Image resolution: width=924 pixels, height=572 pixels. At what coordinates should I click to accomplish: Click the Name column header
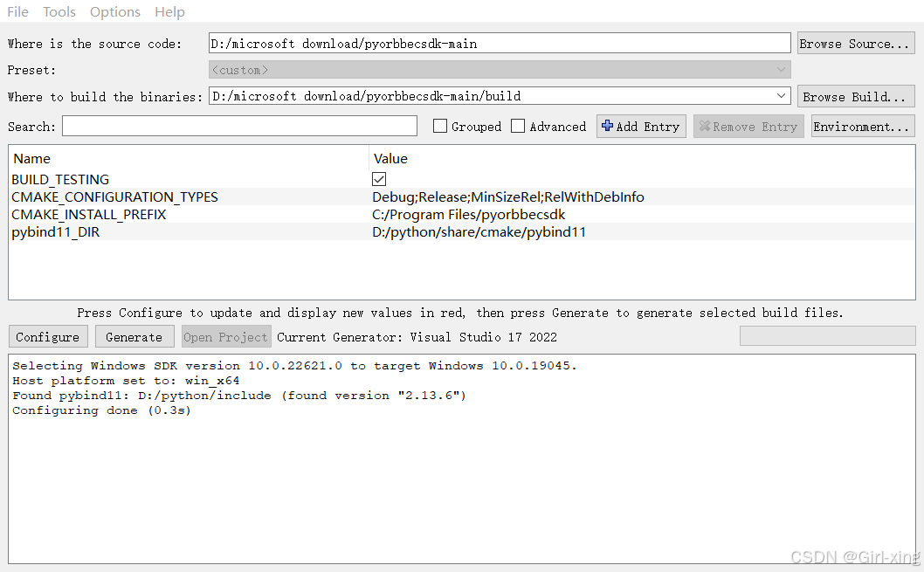[x=31, y=158]
